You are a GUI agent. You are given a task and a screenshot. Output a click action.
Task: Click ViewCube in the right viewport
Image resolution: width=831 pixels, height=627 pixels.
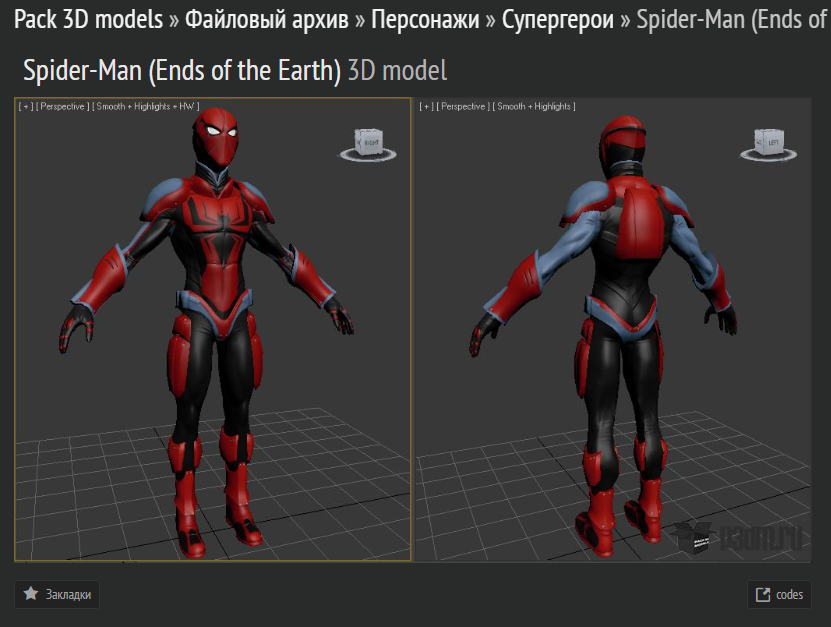click(x=768, y=144)
